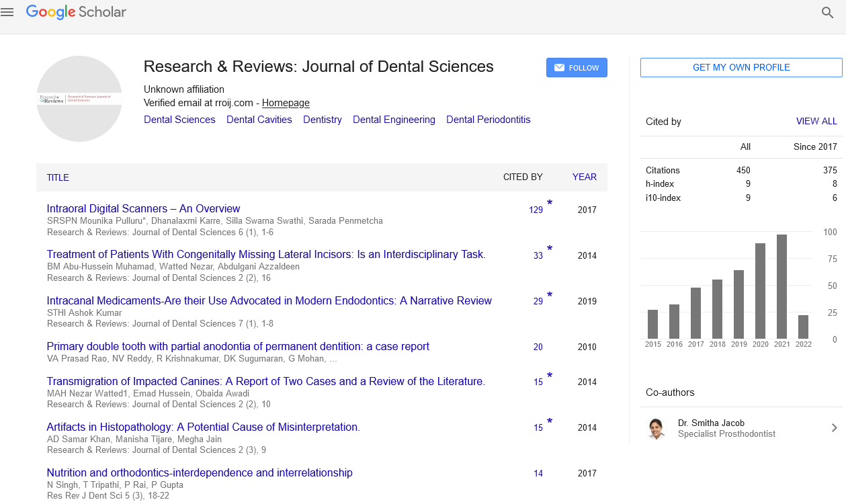
Task: Click Get My Own Profile button
Action: pyautogui.click(x=741, y=67)
